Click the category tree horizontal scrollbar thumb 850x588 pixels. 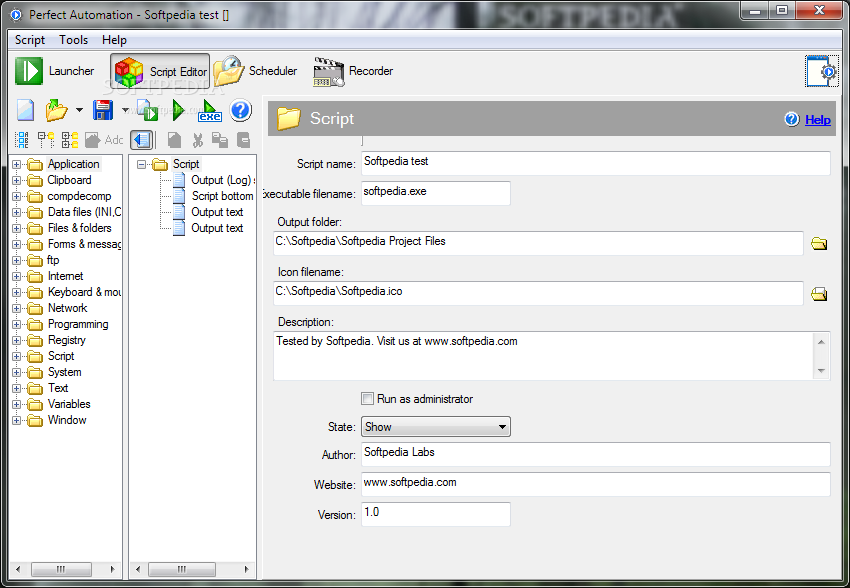click(x=61, y=569)
